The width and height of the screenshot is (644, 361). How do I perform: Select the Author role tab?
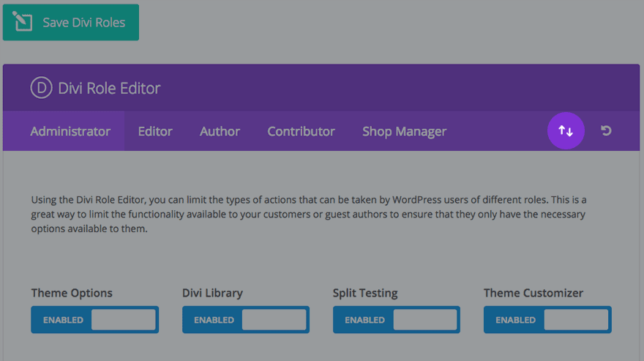(x=220, y=132)
